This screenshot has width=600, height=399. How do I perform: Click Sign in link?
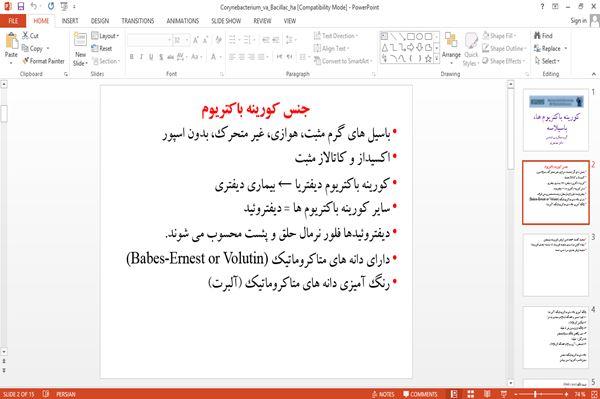(x=578, y=21)
